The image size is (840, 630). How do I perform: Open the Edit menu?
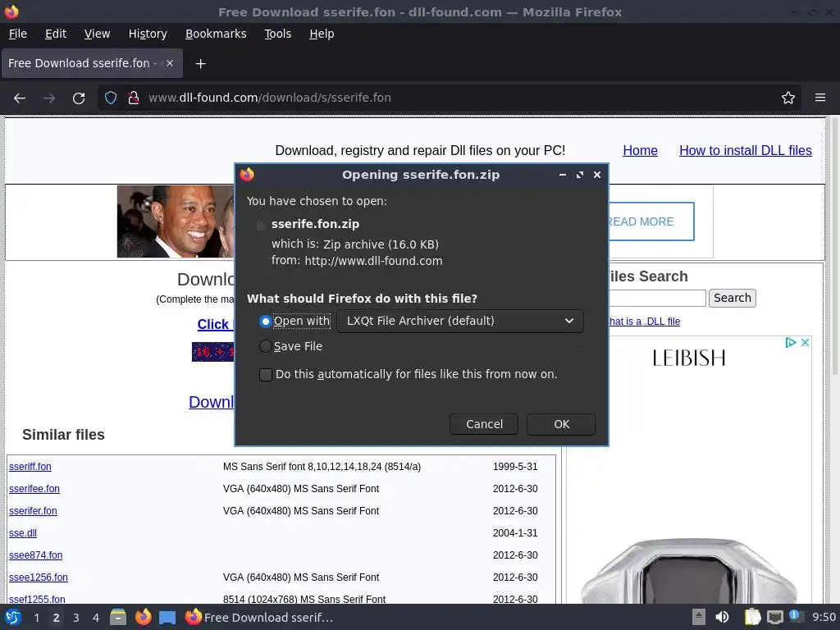coord(56,34)
